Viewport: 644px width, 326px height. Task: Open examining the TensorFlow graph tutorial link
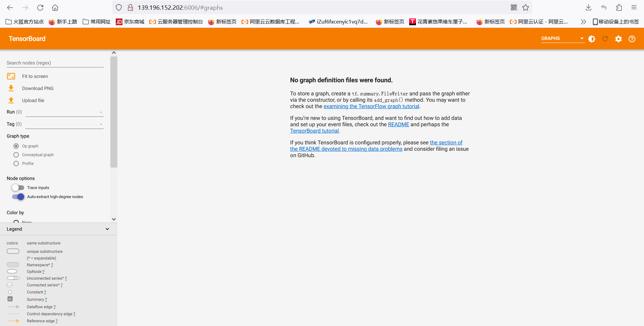(371, 106)
